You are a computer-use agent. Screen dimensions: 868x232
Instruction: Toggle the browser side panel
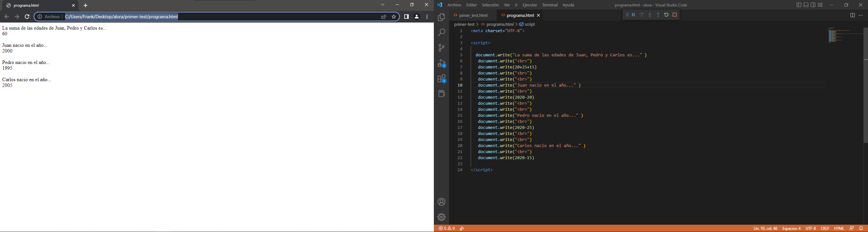pos(407,17)
